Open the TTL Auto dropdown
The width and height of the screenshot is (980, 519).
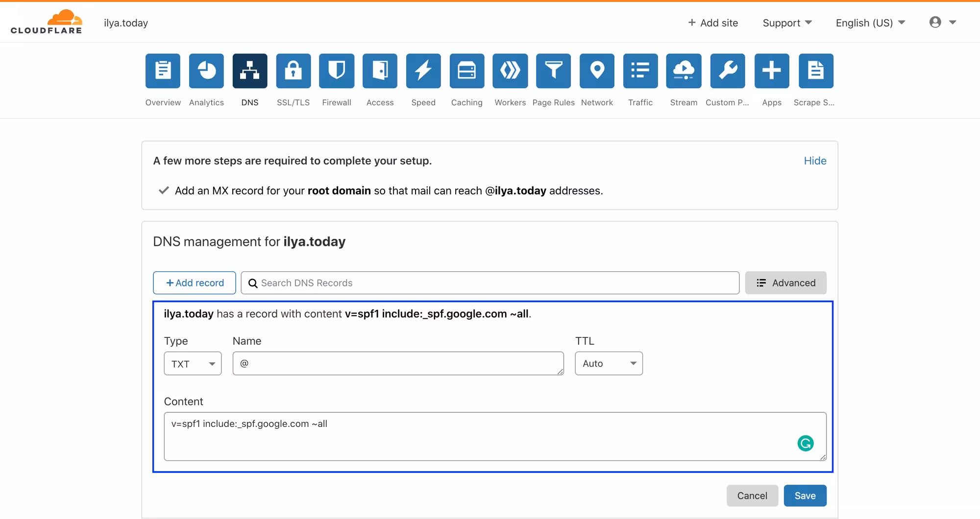coord(609,363)
